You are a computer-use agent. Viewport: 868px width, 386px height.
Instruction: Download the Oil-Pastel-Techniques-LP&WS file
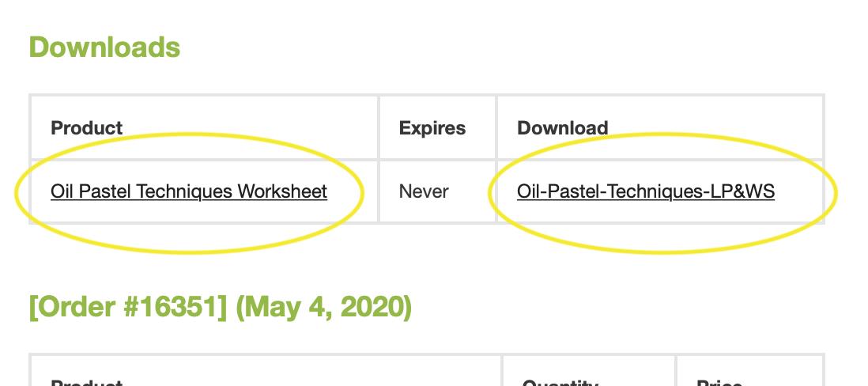(x=645, y=191)
